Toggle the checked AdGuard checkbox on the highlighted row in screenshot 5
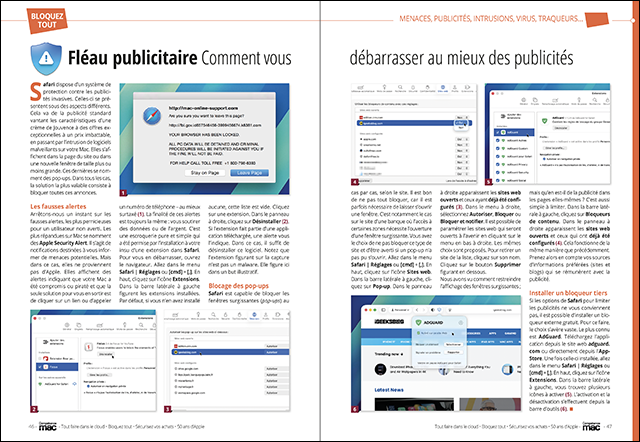The image size is (640, 442). coord(498,132)
